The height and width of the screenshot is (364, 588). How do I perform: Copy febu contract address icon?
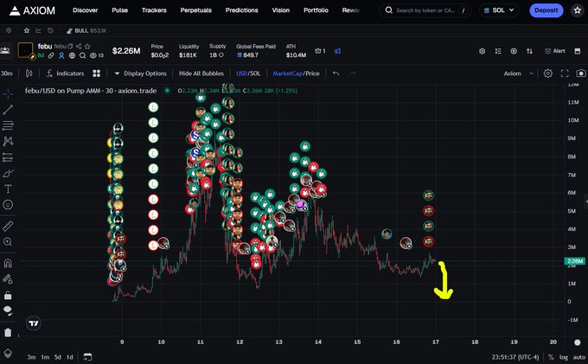tap(70, 46)
